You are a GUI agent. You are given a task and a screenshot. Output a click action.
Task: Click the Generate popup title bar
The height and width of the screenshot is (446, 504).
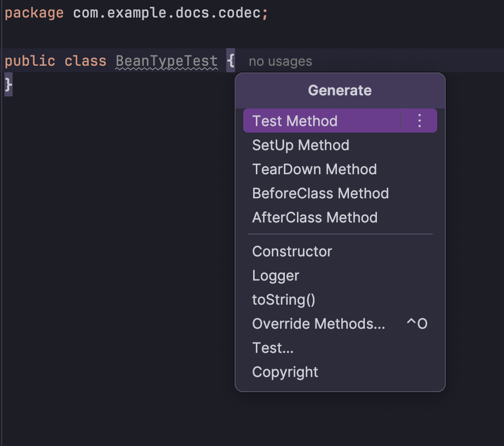340,90
